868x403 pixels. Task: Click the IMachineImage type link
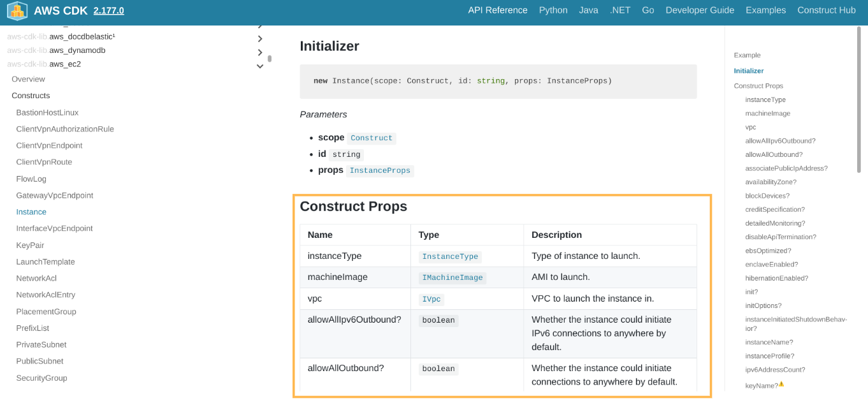[452, 278]
